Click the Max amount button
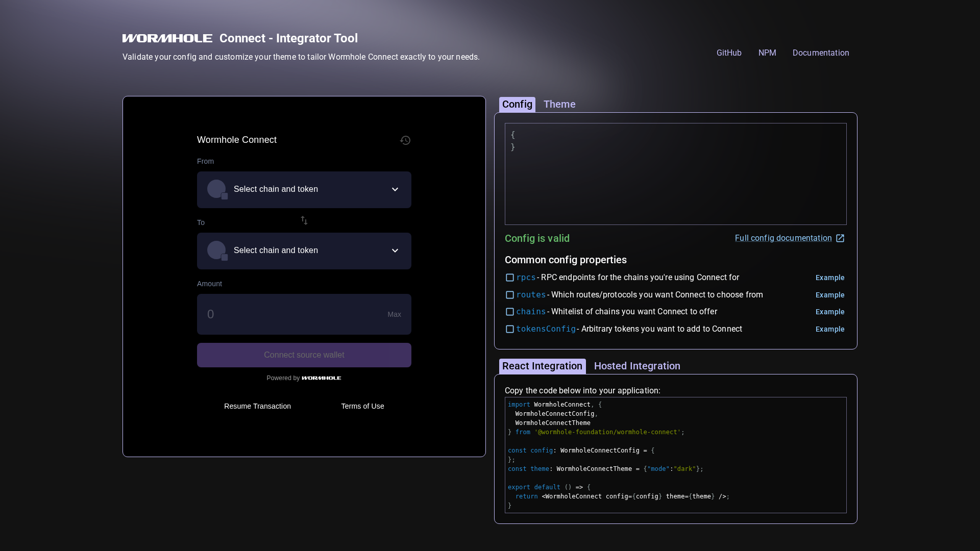The height and width of the screenshot is (551, 980). coord(394,314)
